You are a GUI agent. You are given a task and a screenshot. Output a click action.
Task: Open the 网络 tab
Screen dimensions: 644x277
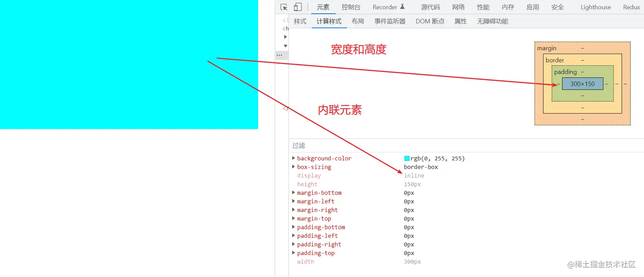(x=458, y=7)
